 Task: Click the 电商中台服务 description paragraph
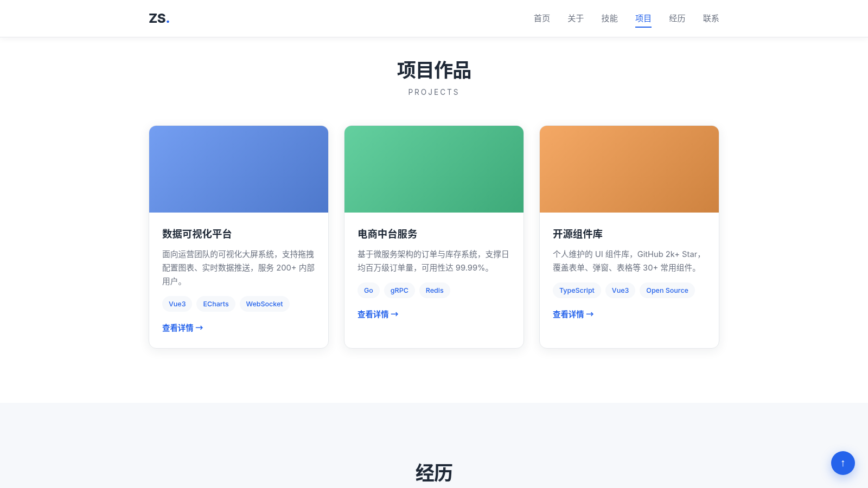(434, 261)
